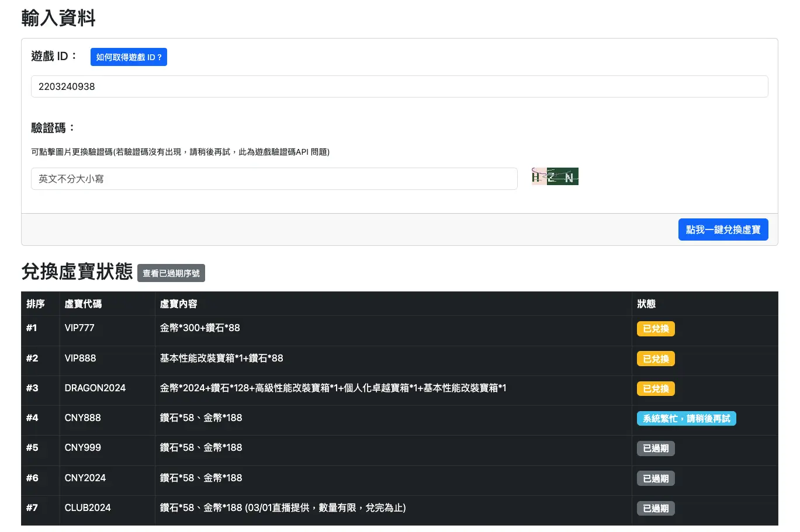Click the 狀態 column header
800x532 pixels.
pyautogui.click(x=645, y=304)
